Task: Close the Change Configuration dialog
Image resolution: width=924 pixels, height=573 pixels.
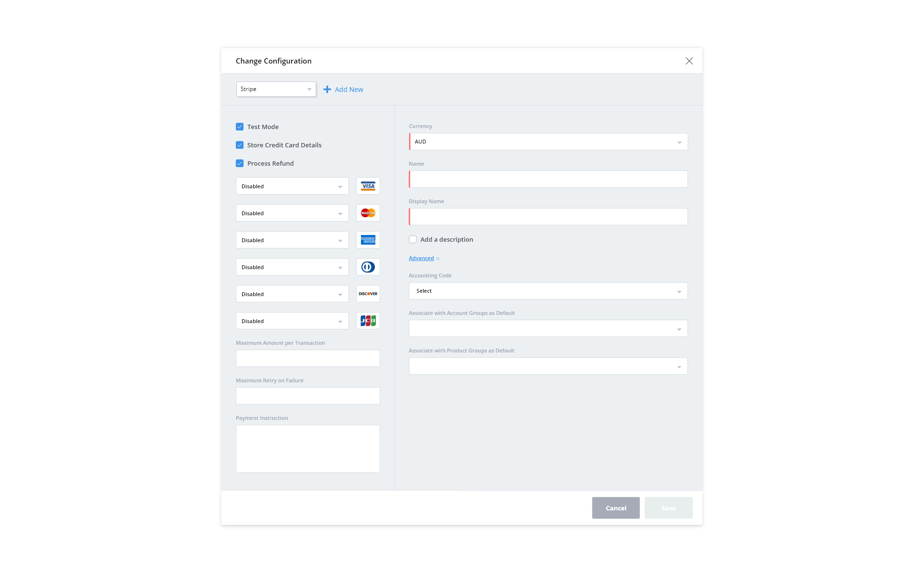Action: pos(689,61)
